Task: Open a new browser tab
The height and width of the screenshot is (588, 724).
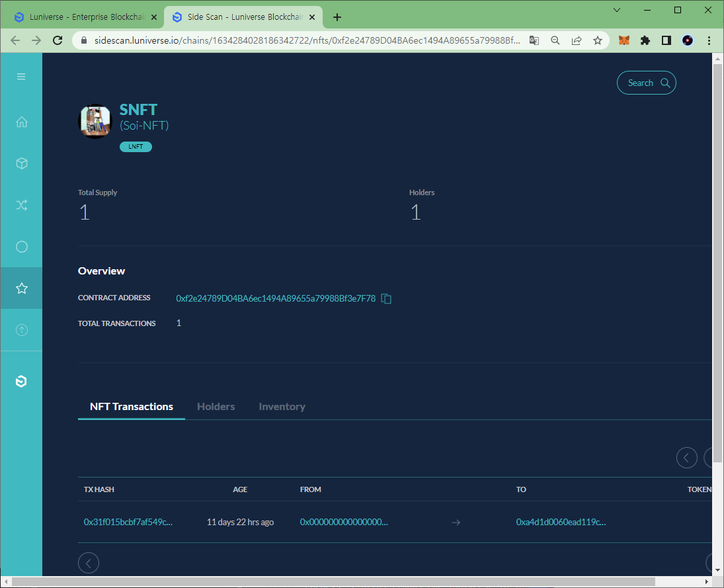Action: pyautogui.click(x=337, y=17)
